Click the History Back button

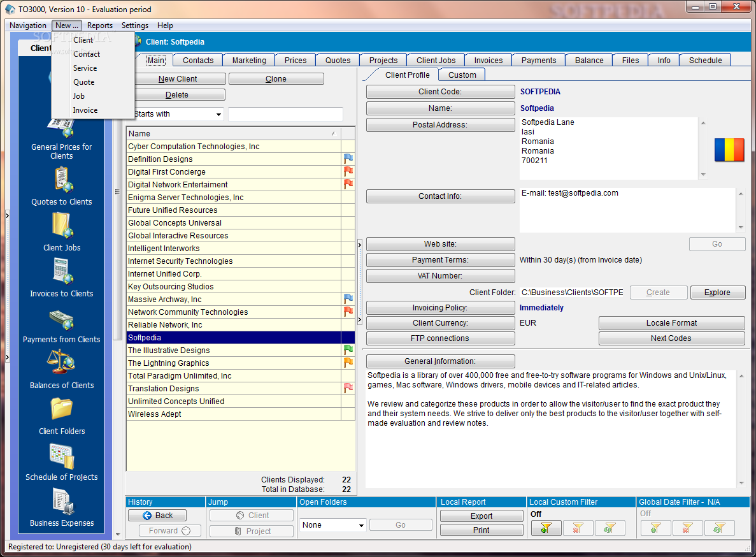point(158,516)
